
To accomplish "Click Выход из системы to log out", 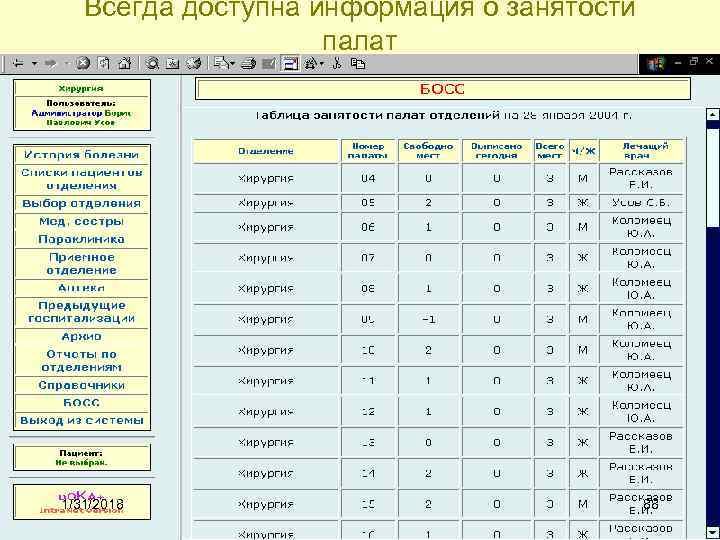I will coord(81,421).
